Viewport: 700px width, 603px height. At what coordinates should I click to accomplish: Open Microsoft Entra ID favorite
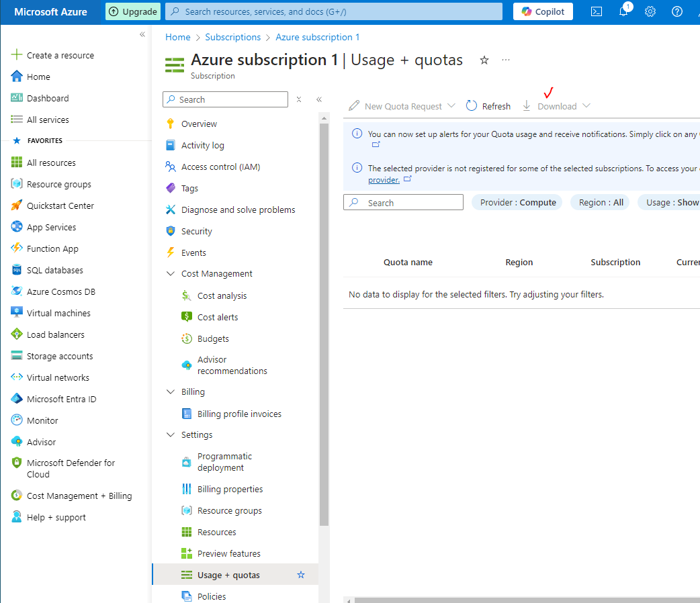point(62,399)
